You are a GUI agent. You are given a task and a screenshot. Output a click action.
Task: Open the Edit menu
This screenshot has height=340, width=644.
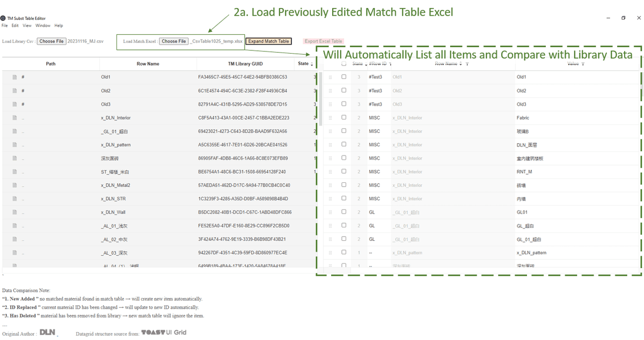coord(15,26)
